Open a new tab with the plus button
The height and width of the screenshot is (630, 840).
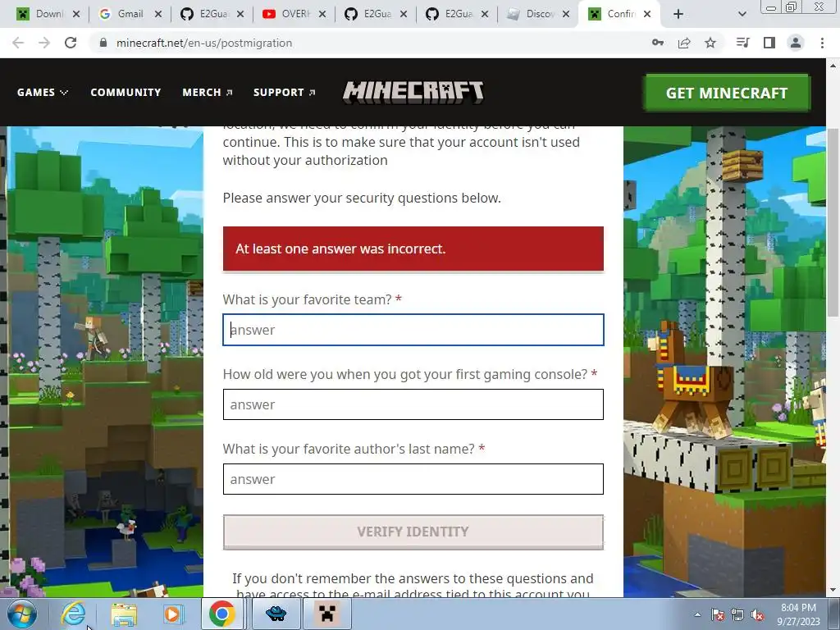click(x=678, y=14)
